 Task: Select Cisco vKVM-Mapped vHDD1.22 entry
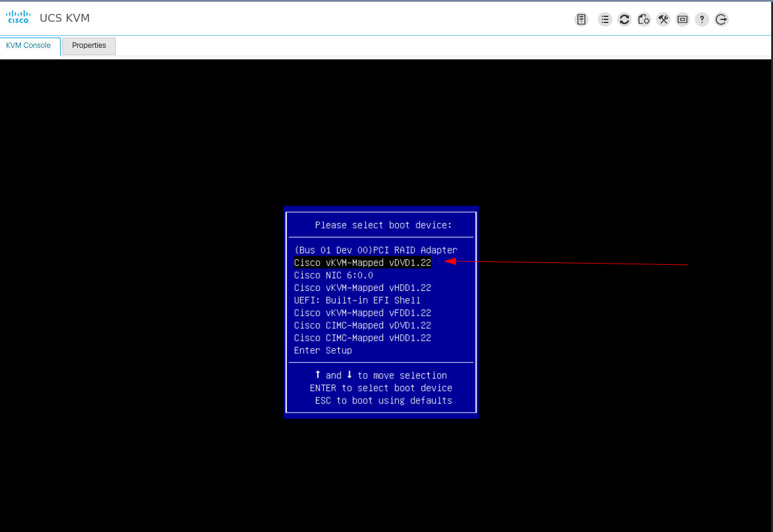point(363,288)
